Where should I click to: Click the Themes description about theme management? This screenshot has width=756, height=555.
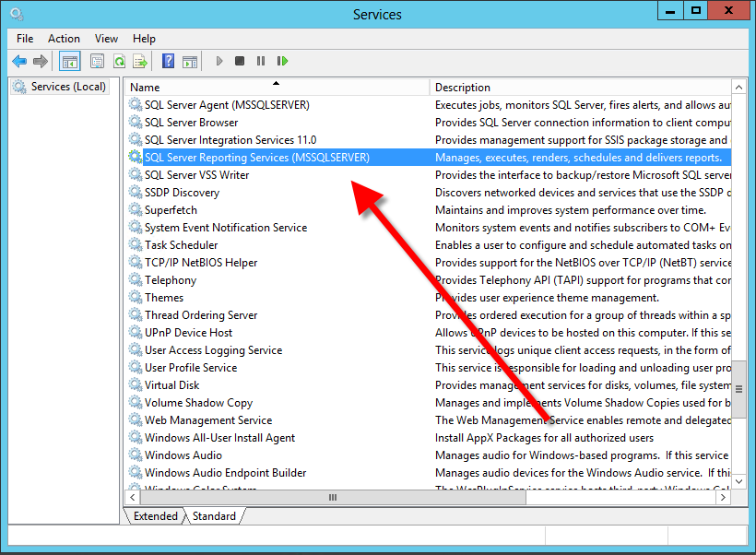[x=548, y=298]
